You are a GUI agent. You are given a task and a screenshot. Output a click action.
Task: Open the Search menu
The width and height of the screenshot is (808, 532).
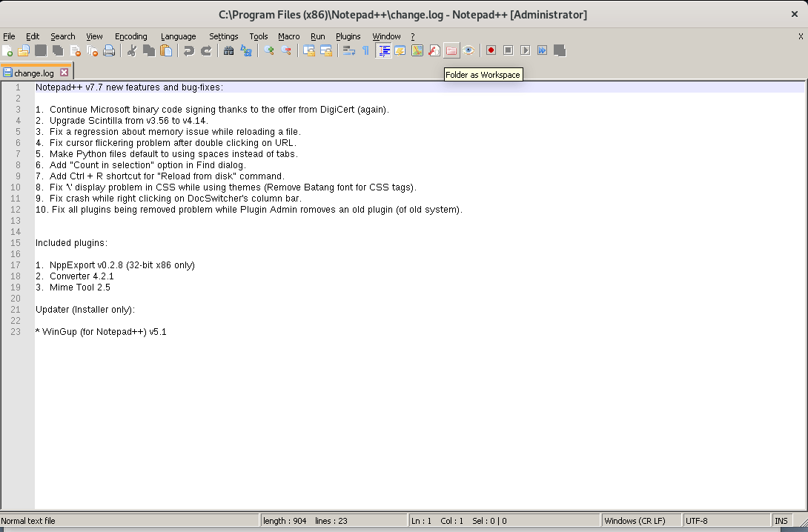coord(63,36)
